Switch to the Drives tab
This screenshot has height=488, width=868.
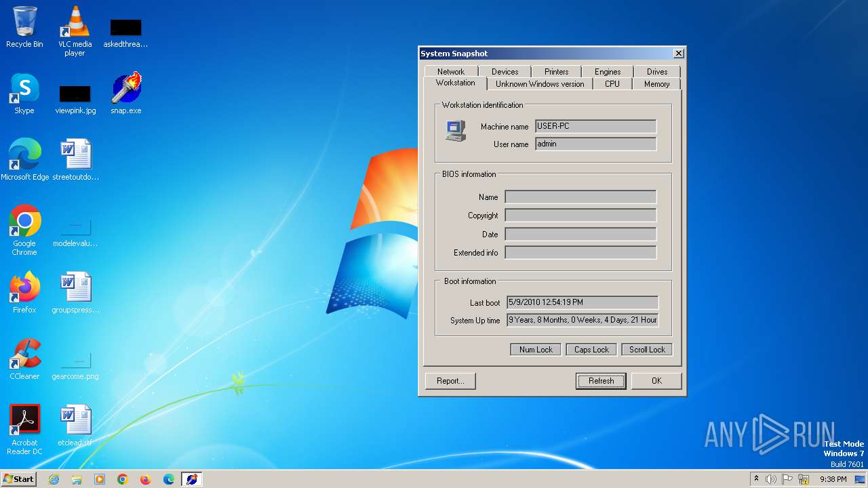(657, 71)
